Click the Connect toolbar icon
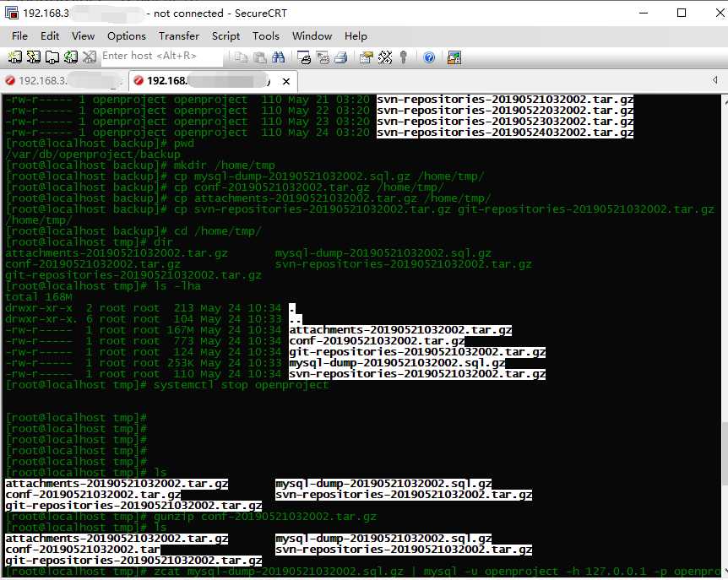 [14, 57]
